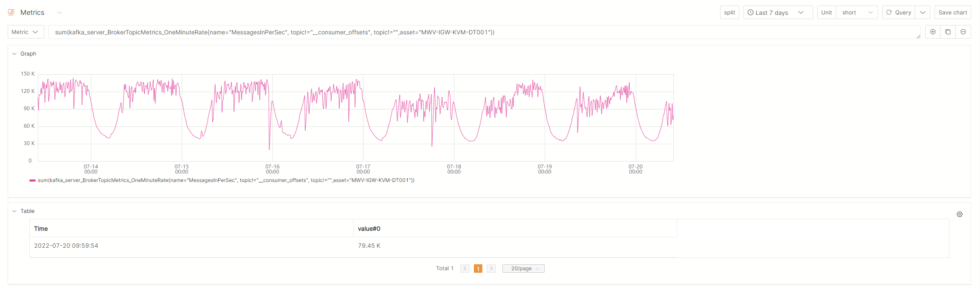Open the Unit short dropdown

coord(856,12)
